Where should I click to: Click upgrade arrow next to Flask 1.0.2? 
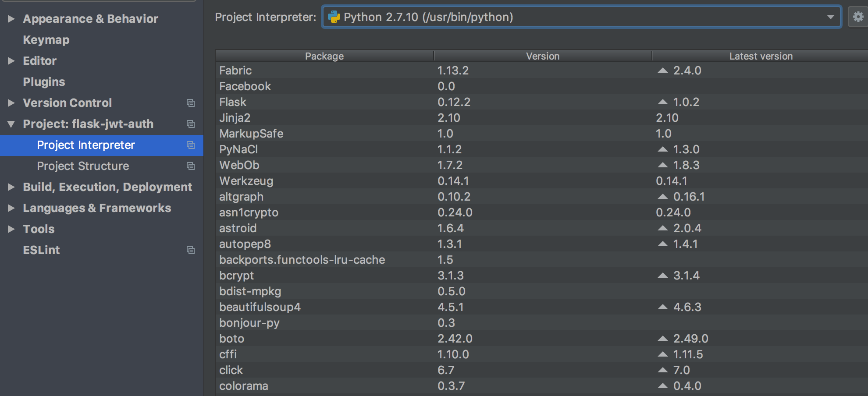663,102
